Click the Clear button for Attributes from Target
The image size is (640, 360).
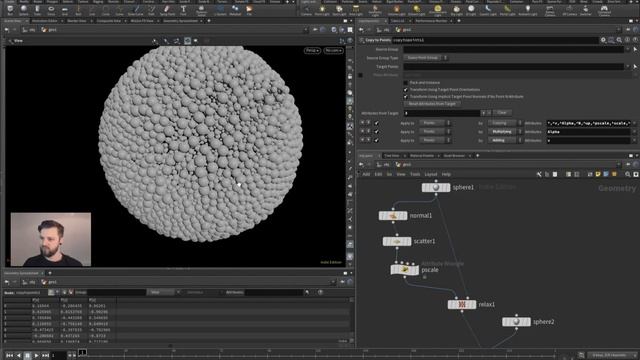(x=502, y=113)
